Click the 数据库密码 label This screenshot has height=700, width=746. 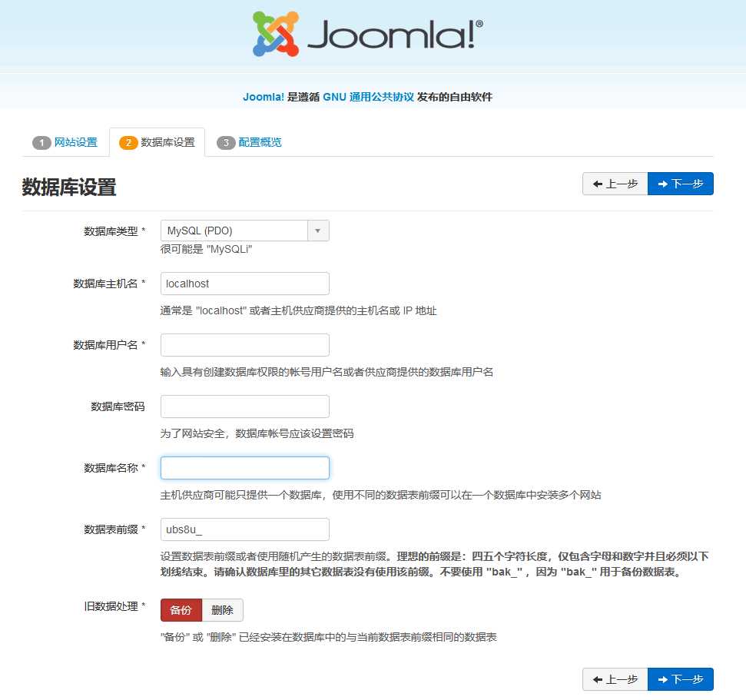pyautogui.click(x=118, y=406)
